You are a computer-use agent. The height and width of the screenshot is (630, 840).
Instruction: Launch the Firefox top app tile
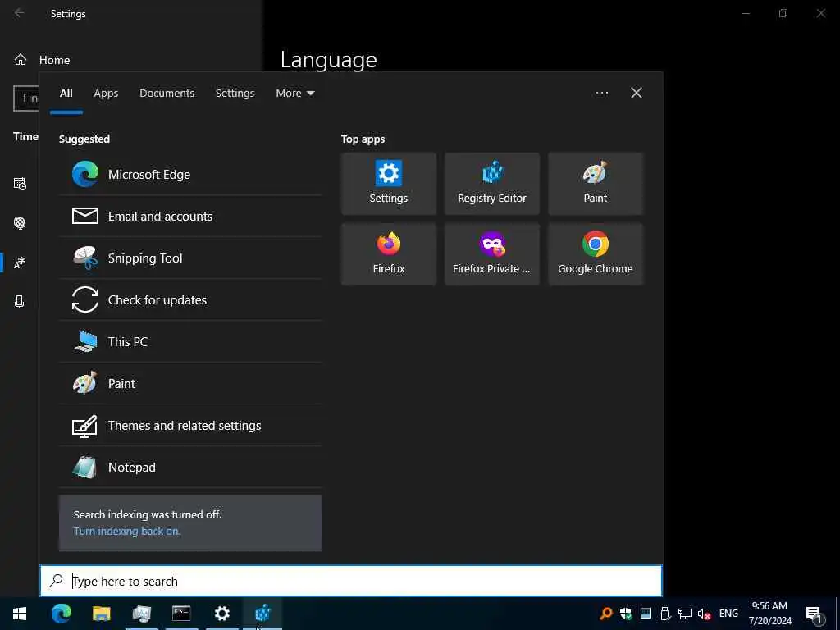[x=388, y=254]
